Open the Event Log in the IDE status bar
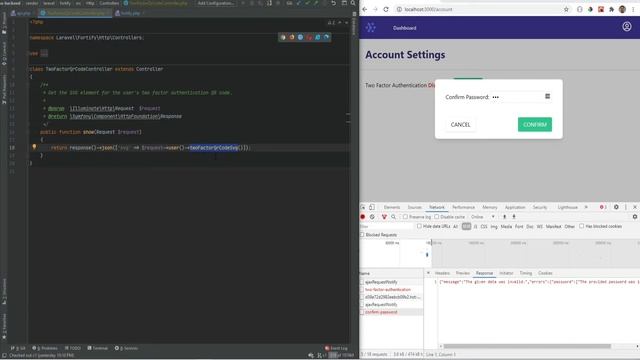The height and width of the screenshot is (360, 640). click(336, 348)
